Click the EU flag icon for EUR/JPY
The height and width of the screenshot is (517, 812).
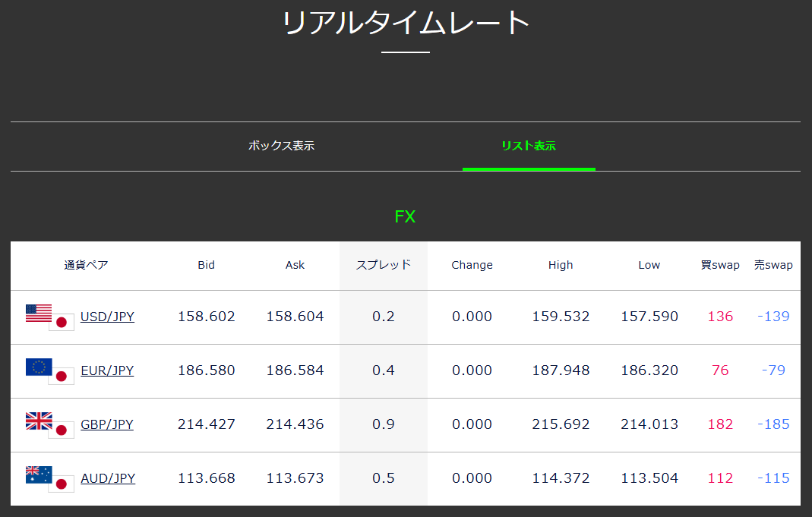pyautogui.click(x=36, y=367)
